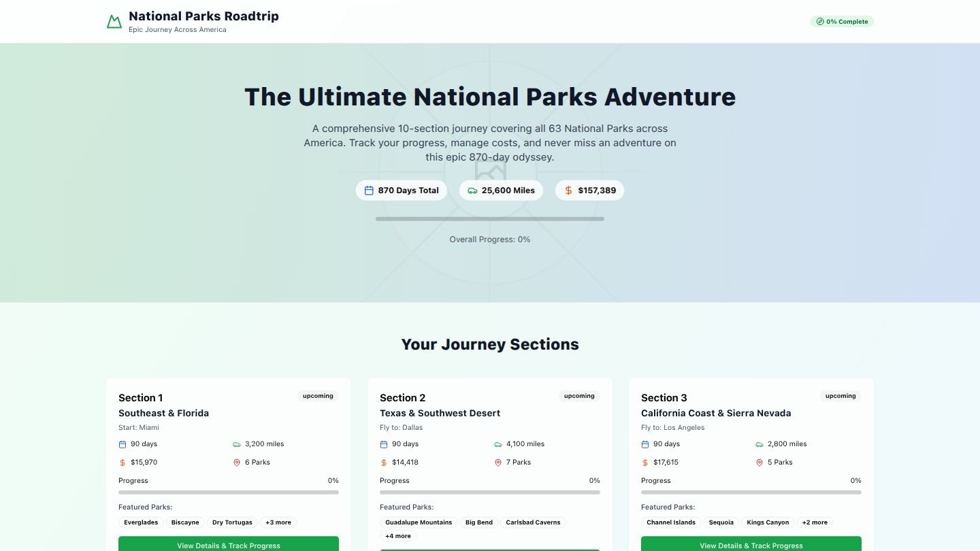Click the dollar icon beside $17,615

pos(645,463)
